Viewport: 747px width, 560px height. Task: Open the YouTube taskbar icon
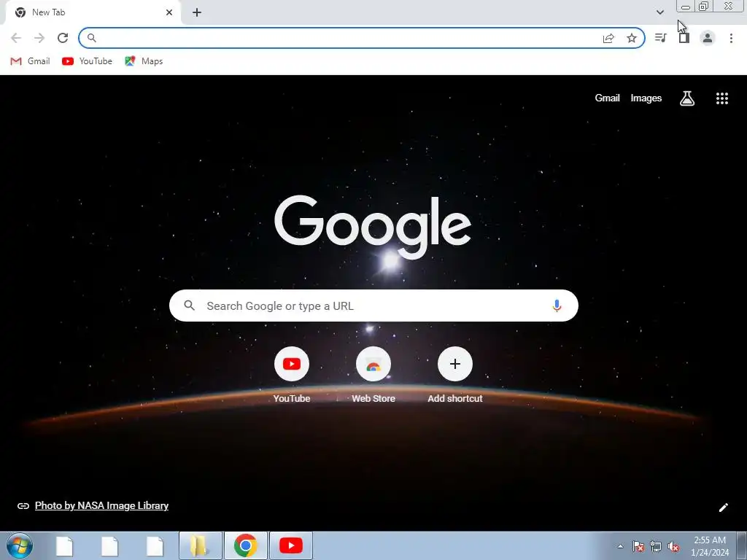tap(290, 545)
